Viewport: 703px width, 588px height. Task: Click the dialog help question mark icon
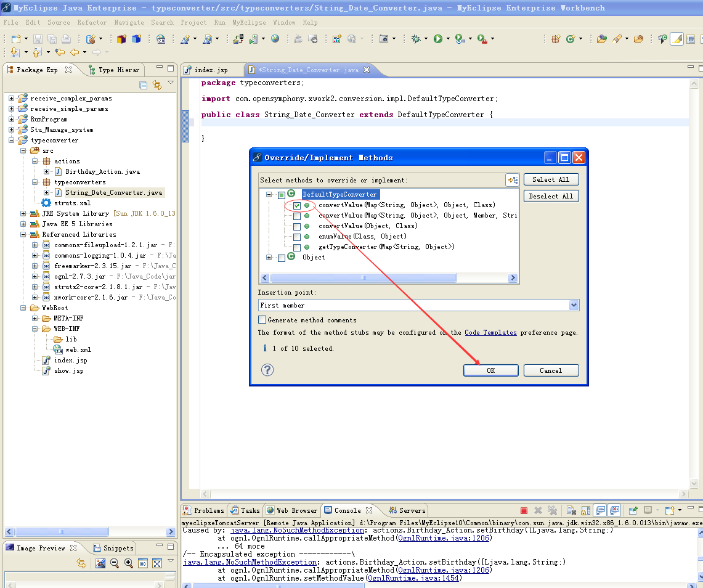pos(267,370)
